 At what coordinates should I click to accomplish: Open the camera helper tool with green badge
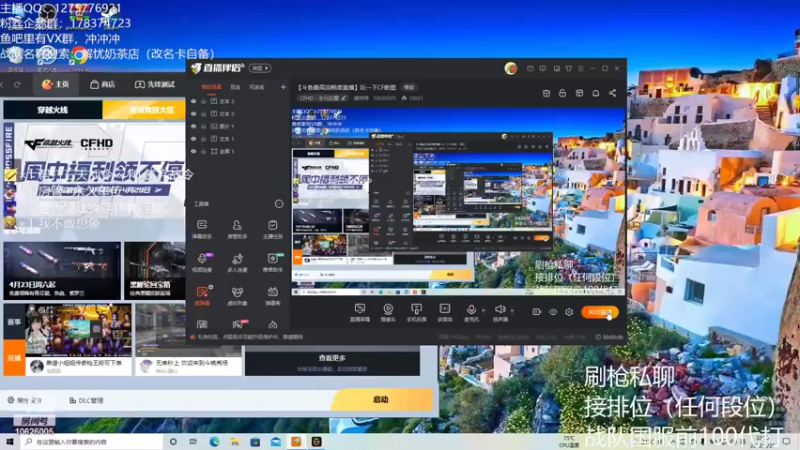272,262
